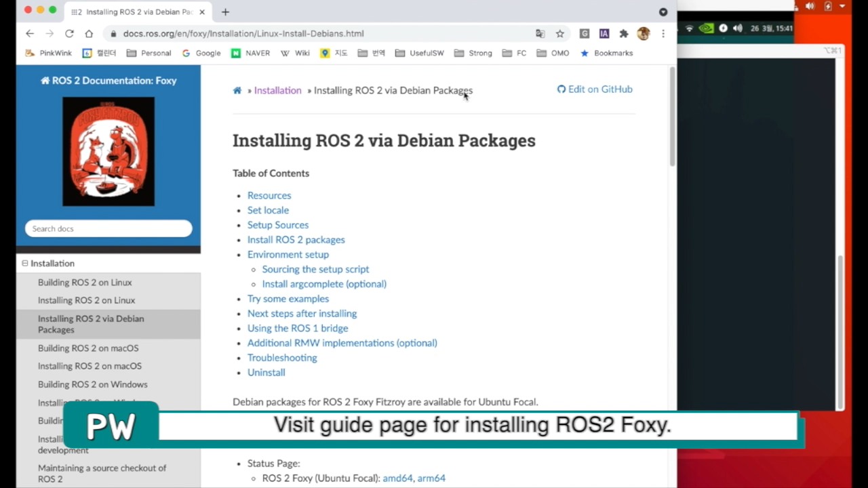Click the translate page icon in address bar
This screenshot has width=868, height=488.
[540, 33]
